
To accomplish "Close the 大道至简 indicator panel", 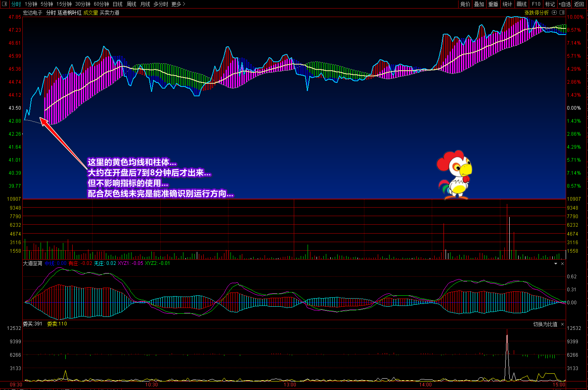I will point(562,264).
